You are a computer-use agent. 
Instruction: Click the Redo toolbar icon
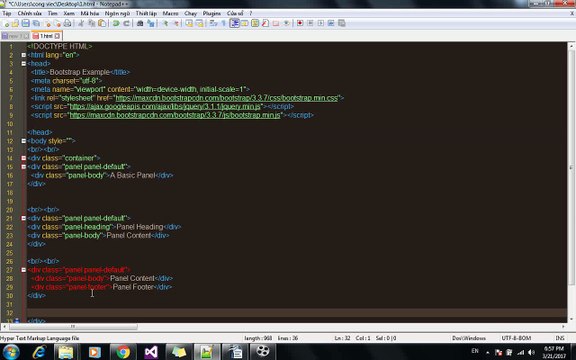click(126, 24)
